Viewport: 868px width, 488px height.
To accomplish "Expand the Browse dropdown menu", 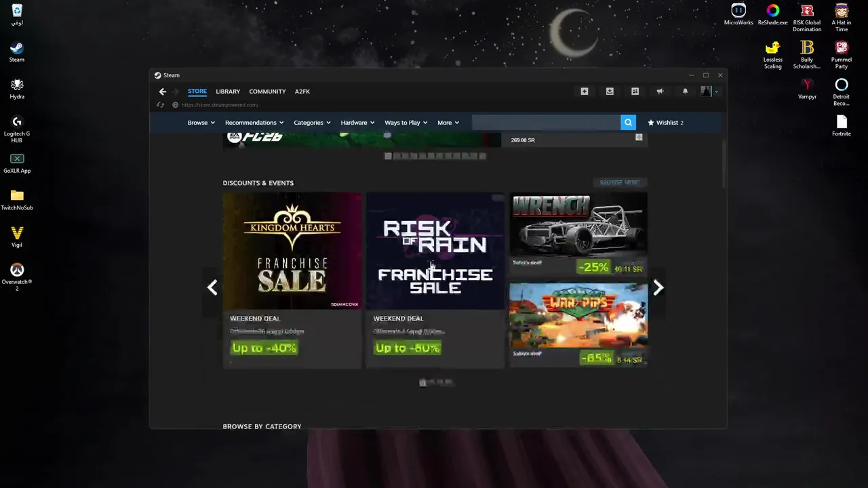I will pyautogui.click(x=201, y=123).
